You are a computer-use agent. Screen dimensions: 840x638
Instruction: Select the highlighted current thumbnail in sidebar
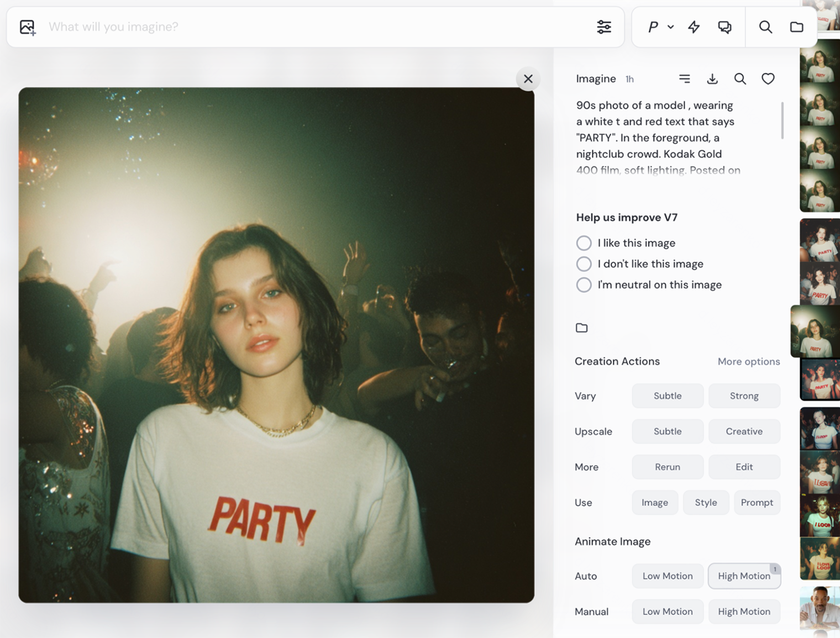click(x=816, y=331)
